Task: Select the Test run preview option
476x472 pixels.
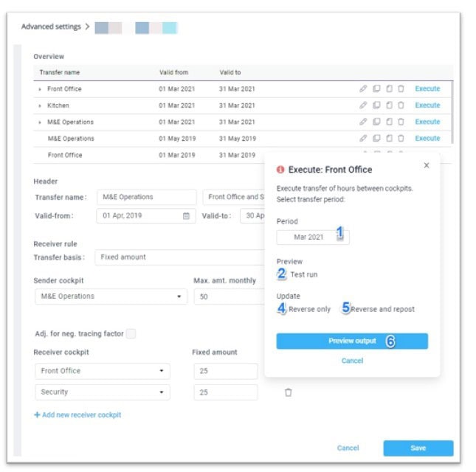Action: pos(283,274)
